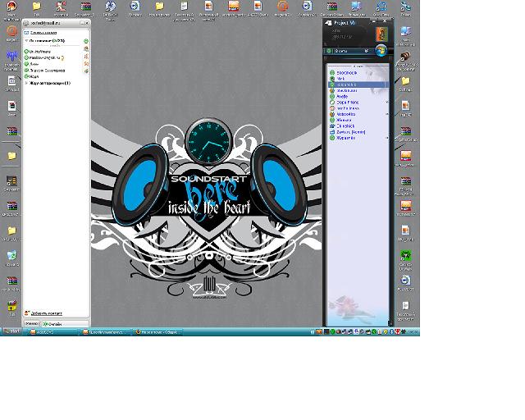
Task: Select the 'Zveruk [Admin]' contact in QIP
Action: (350, 132)
